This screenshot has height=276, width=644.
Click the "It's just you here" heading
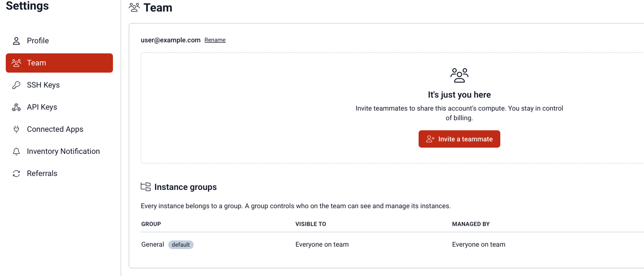tap(459, 95)
